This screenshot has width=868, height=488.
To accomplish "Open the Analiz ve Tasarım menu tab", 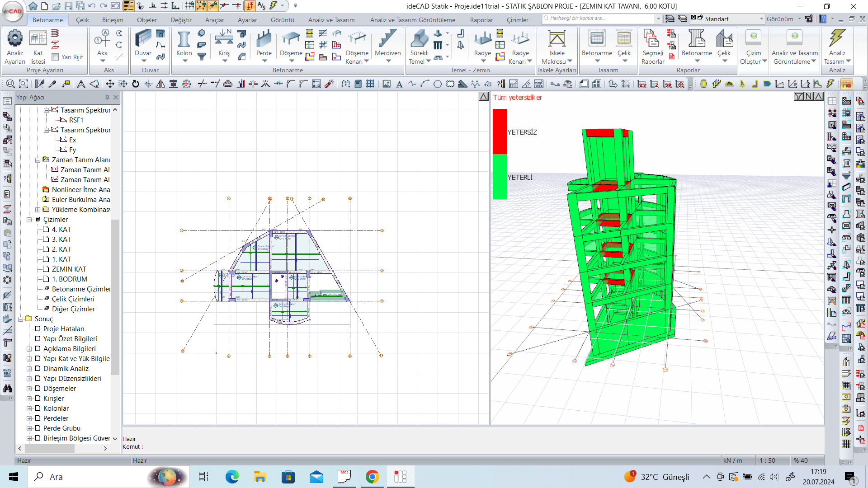I will (x=330, y=19).
